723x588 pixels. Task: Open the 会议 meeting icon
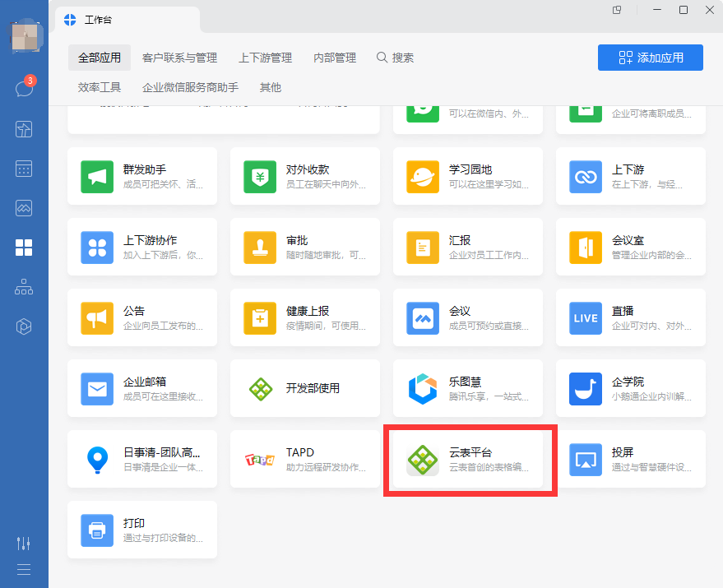point(422,318)
